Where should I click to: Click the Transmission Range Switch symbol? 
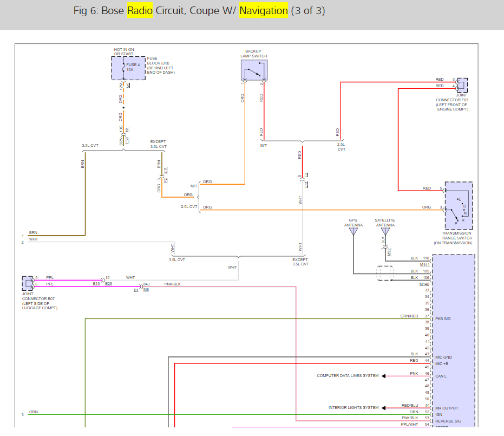[x=459, y=206]
